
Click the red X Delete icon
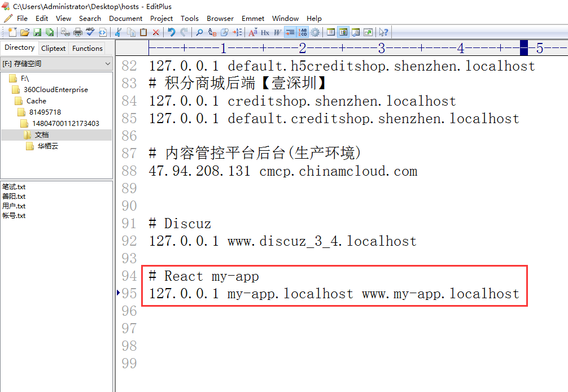pos(156,32)
